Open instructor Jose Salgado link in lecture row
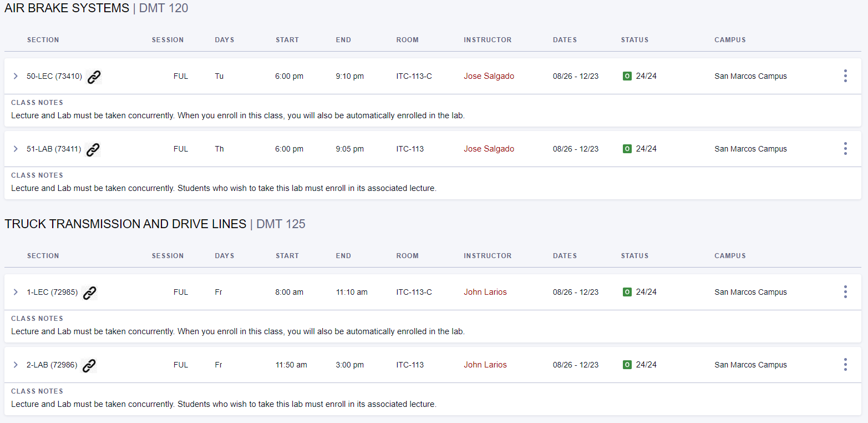868x423 pixels. point(489,76)
